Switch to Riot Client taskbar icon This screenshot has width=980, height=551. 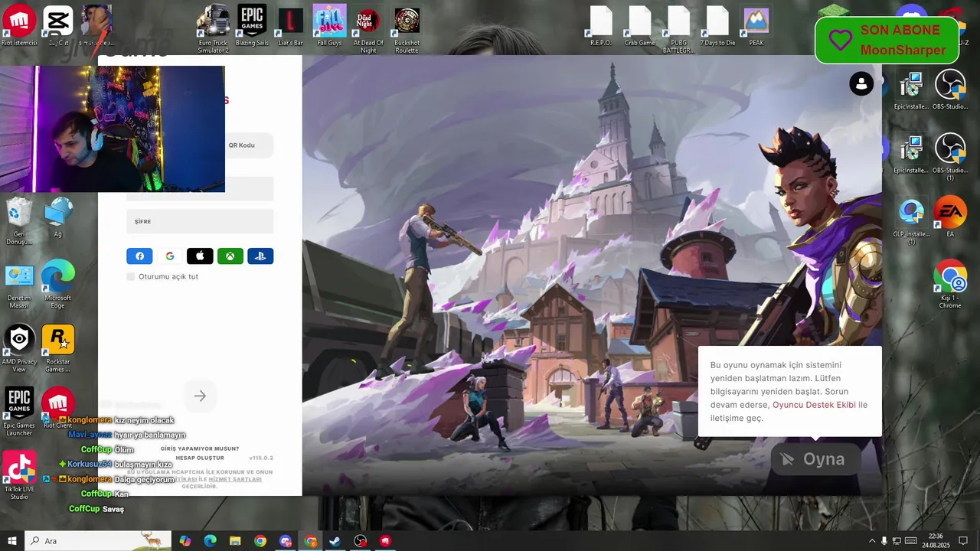click(x=386, y=541)
